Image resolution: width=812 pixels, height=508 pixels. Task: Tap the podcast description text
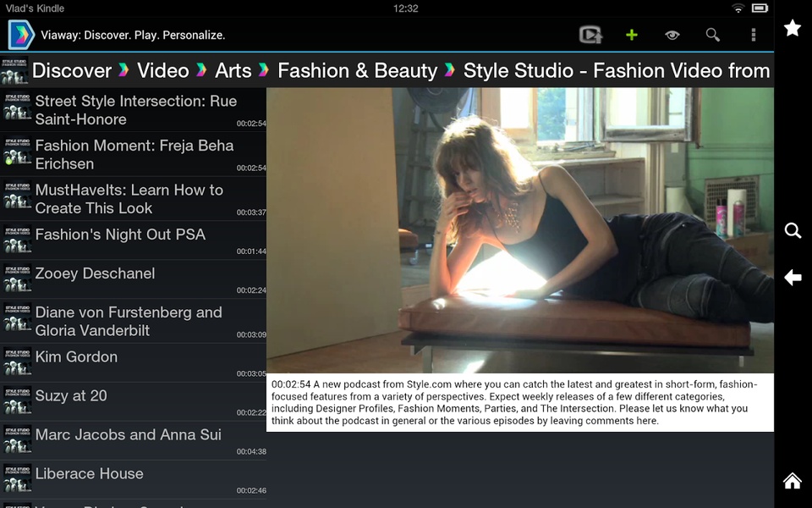point(520,402)
